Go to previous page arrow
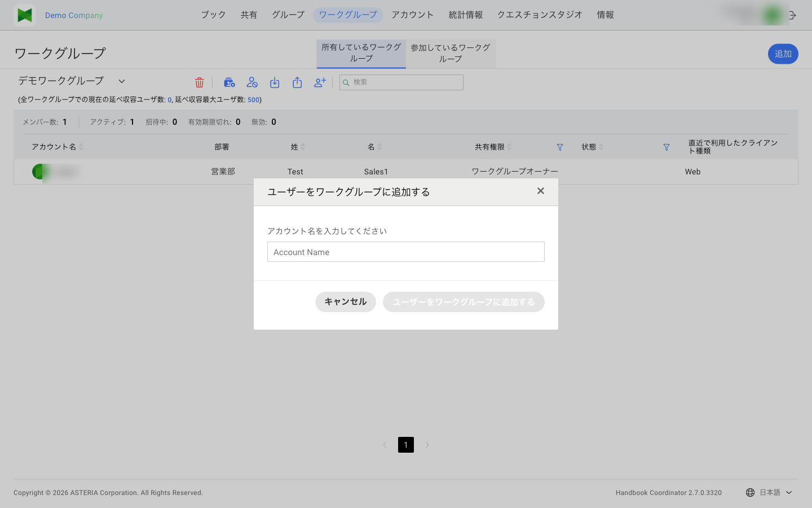 pos(385,445)
